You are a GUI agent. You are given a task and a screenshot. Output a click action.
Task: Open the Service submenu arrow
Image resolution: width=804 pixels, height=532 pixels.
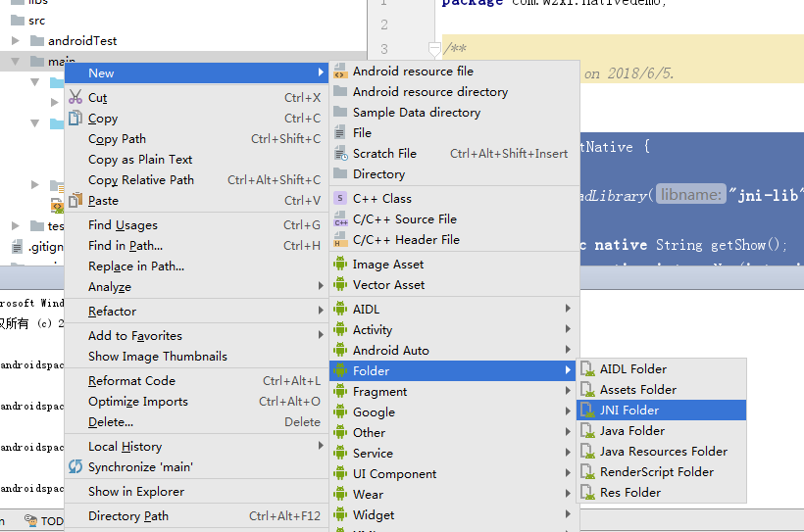(568, 452)
